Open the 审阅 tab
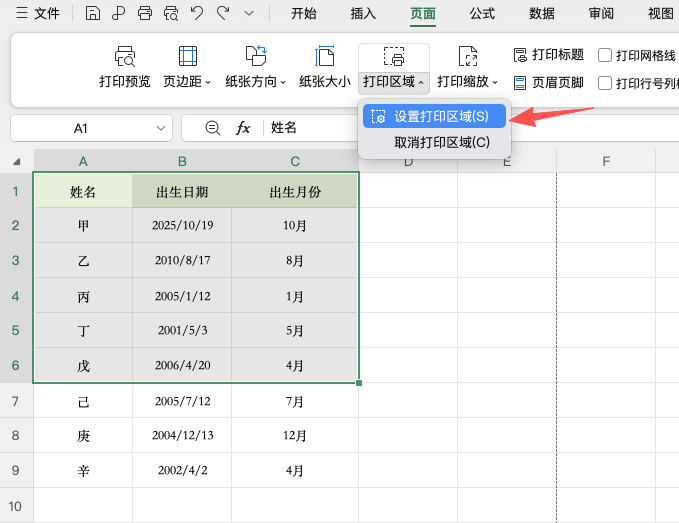The width and height of the screenshot is (679, 523). [x=601, y=13]
